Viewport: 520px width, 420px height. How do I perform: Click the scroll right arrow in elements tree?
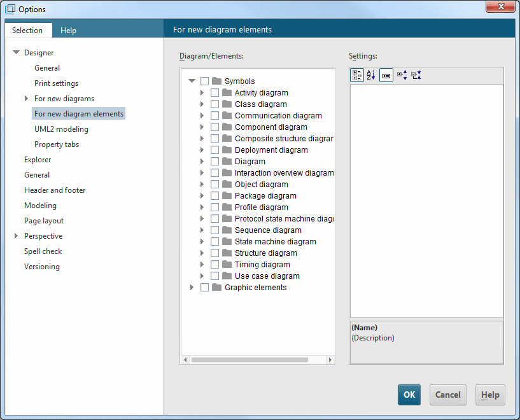click(x=330, y=360)
